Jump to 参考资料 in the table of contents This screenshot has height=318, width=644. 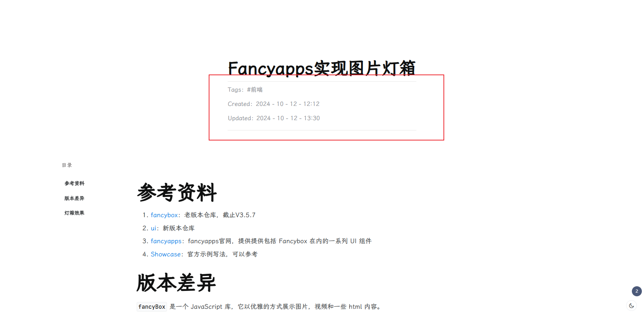click(74, 183)
